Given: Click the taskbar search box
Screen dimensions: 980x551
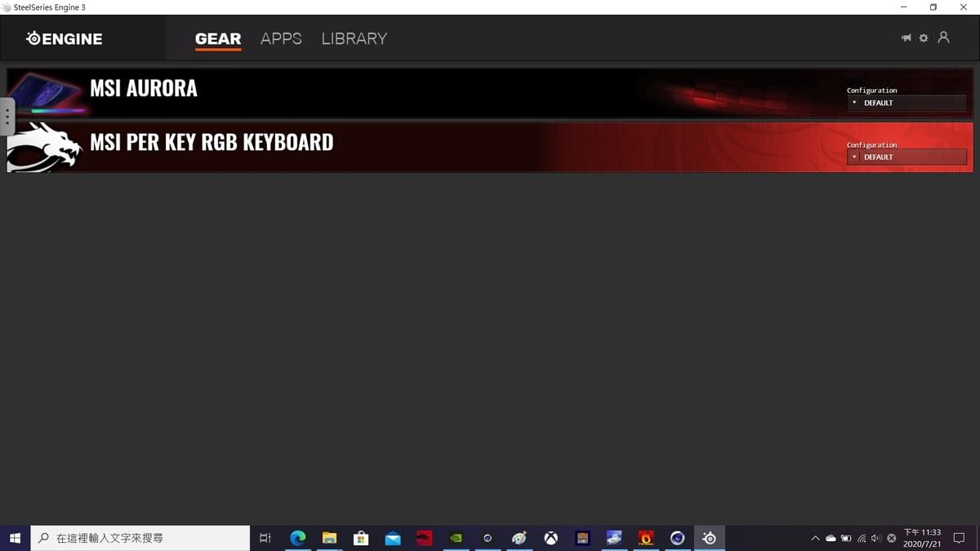Looking at the screenshot, I should pyautogui.click(x=140, y=538).
